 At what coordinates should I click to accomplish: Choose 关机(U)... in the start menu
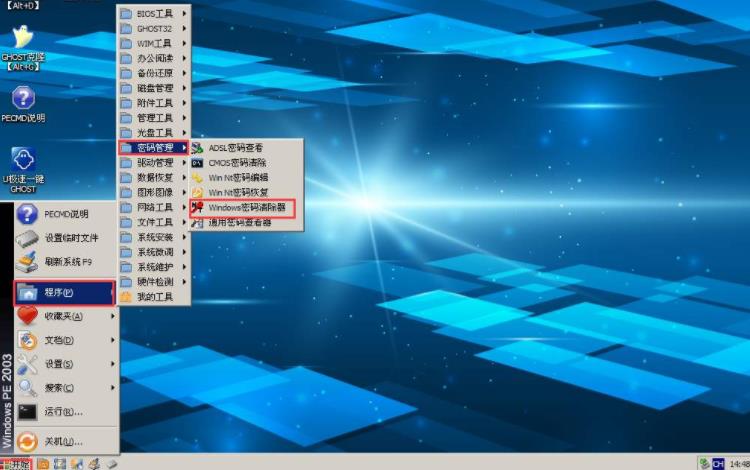coord(66,441)
